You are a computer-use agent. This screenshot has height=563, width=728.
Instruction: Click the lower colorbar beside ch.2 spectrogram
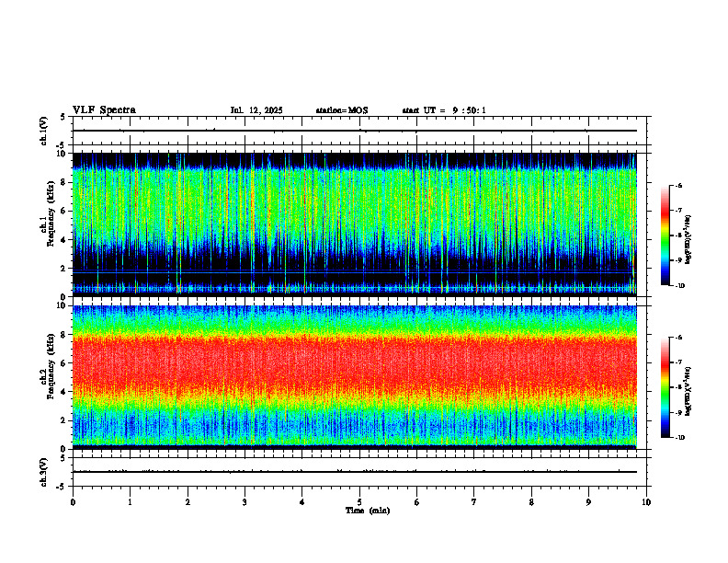click(x=665, y=387)
